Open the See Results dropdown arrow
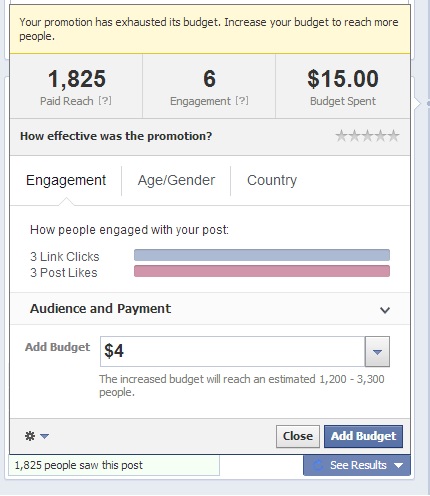This screenshot has height=496, width=430. (x=399, y=465)
